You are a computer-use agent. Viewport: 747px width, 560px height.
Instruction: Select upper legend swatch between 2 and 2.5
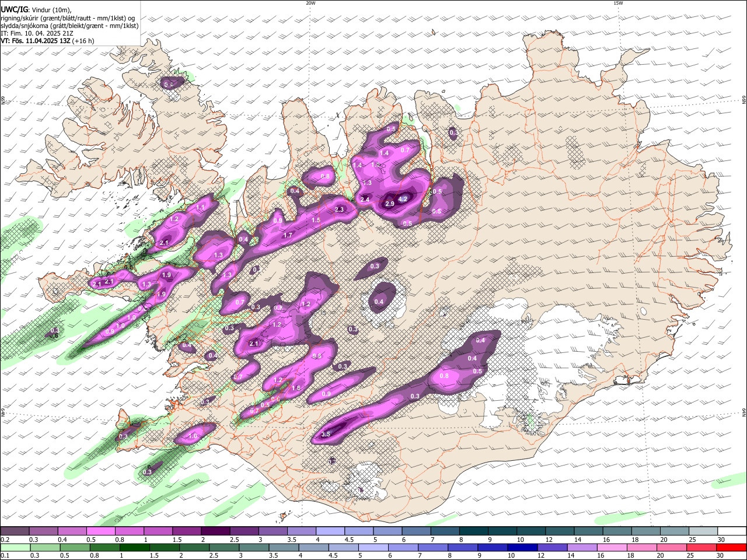tap(215, 531)
